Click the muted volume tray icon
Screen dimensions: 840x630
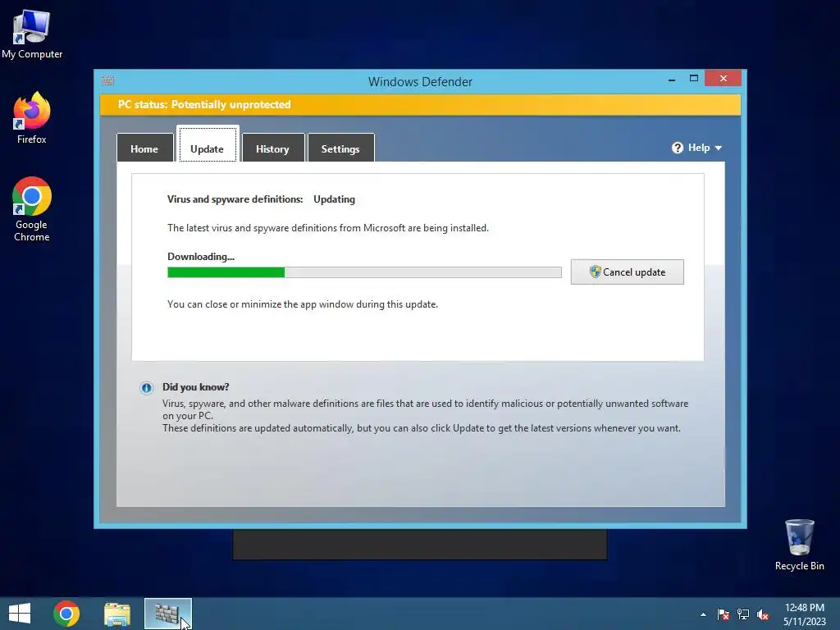(x=763, y=614)
